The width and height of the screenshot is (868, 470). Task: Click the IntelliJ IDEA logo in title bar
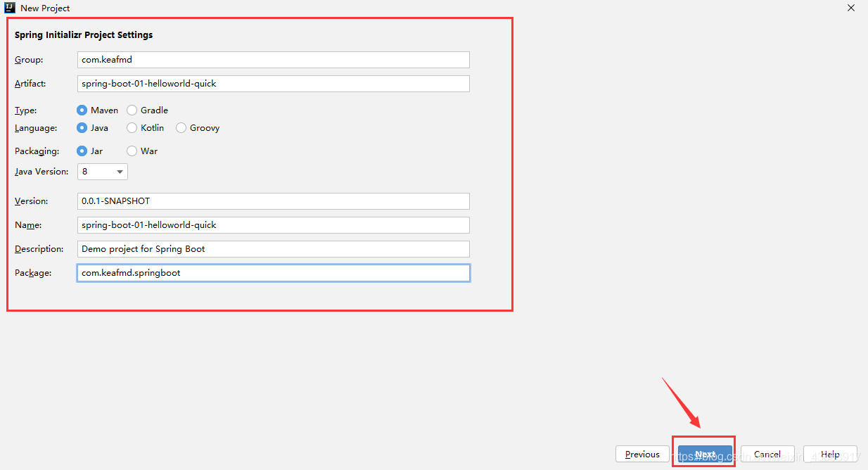10,8
